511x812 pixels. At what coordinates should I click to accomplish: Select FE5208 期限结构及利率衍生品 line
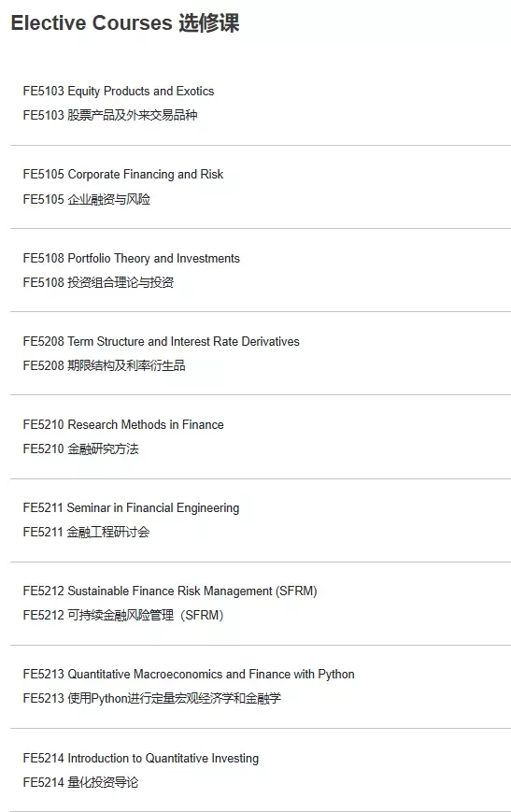pyautogui.click(x=104, y=365)
